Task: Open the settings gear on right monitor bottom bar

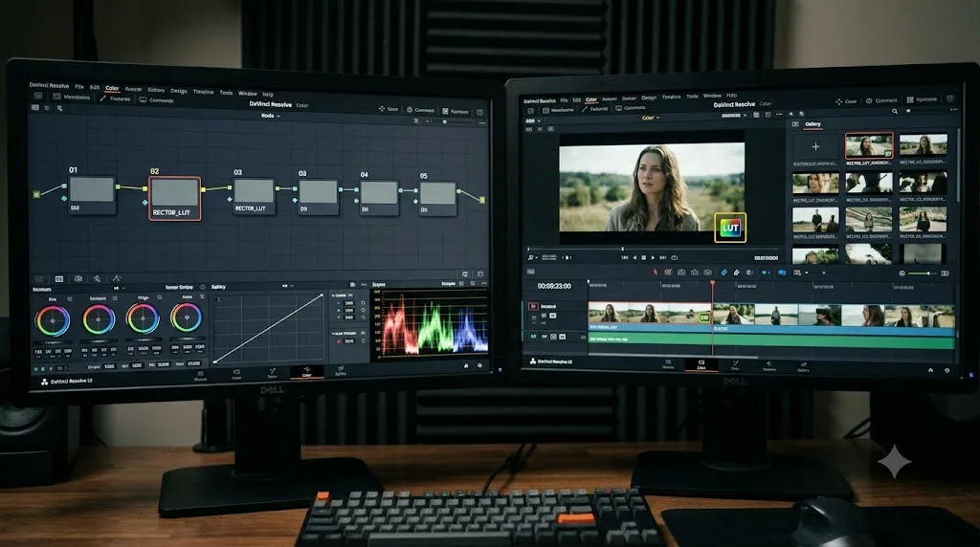Action: click(x=947, y=370)
